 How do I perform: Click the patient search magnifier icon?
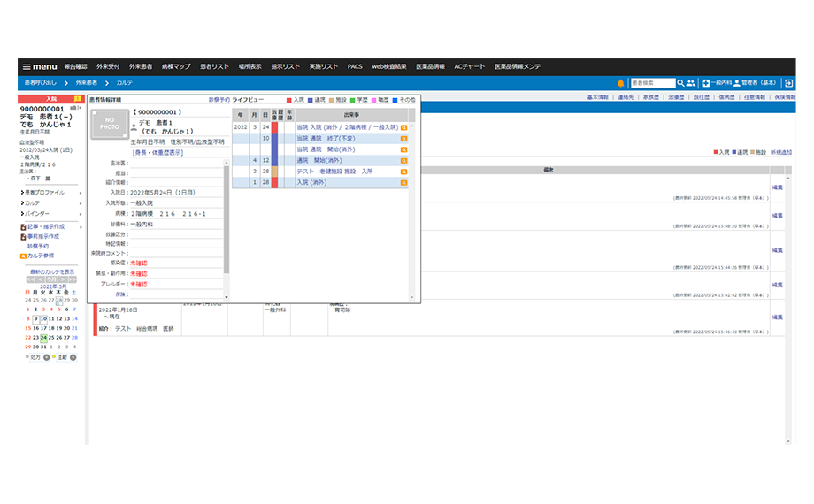(x=680, y=83)
